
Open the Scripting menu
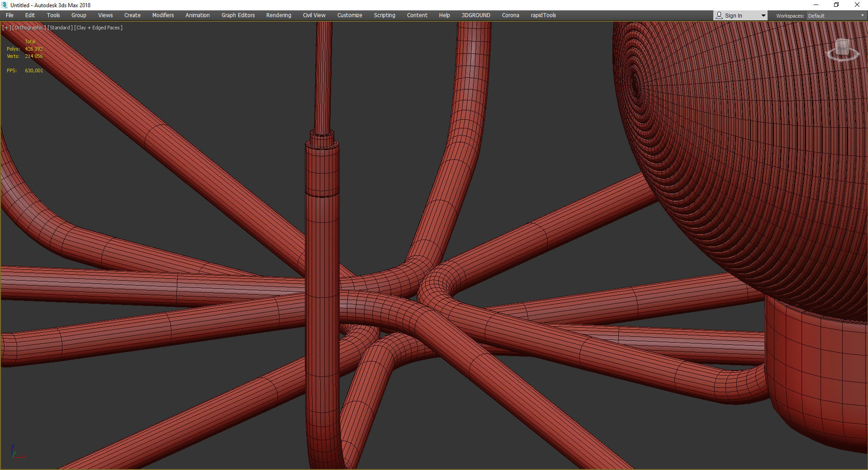(x=384, y=15)
